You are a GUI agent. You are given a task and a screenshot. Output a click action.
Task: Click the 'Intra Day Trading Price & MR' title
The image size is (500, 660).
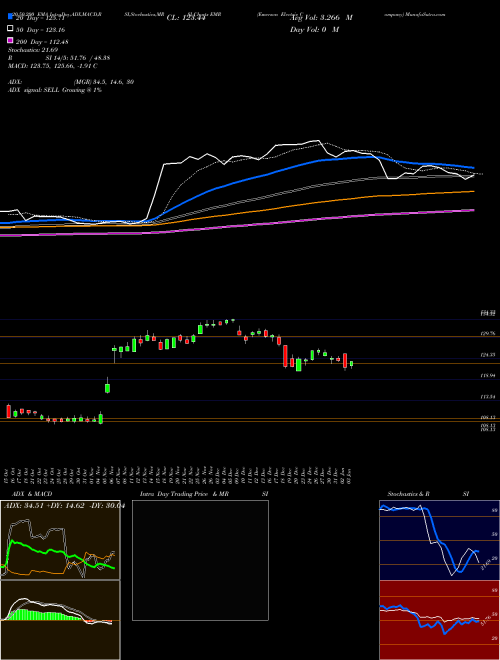pyautogui.click(x=184, y=494)
